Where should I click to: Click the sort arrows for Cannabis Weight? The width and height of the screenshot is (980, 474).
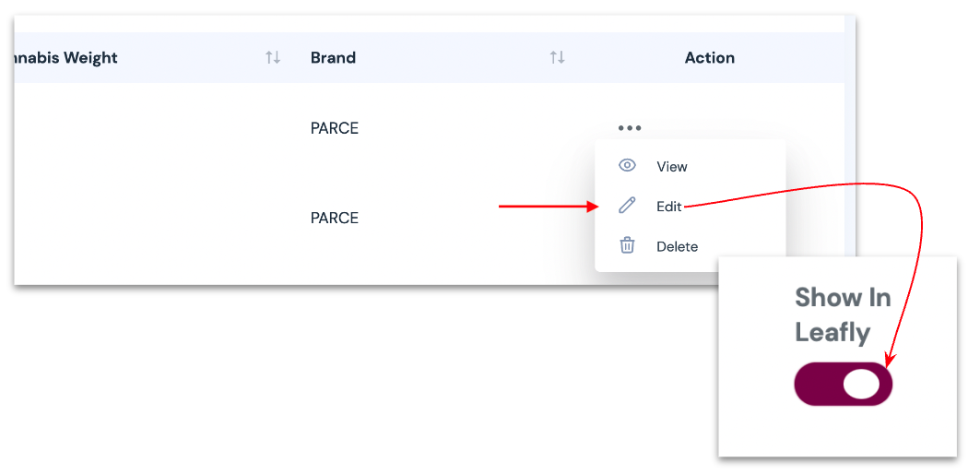coord(273,57)
